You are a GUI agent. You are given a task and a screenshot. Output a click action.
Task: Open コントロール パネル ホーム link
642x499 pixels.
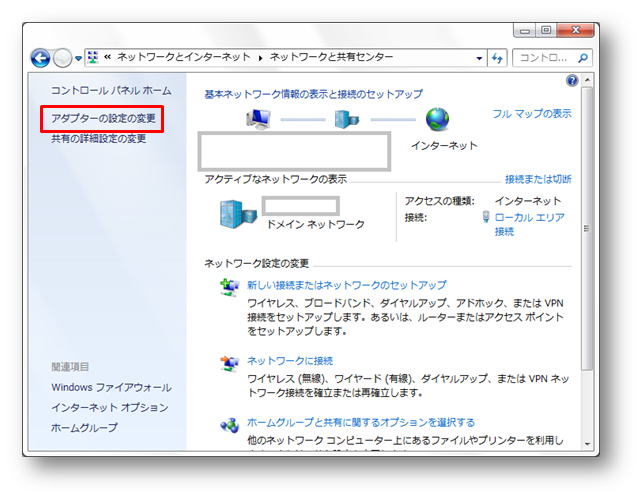coord(111,90)
